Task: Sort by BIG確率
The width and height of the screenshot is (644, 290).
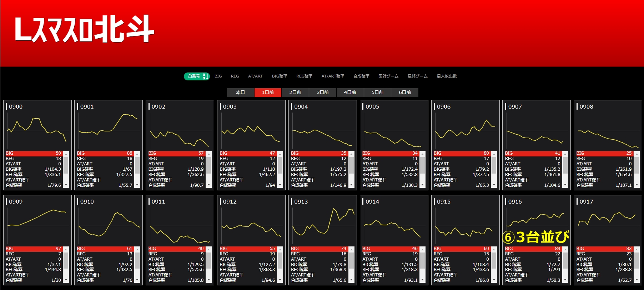Action: (x=280, y=76)
